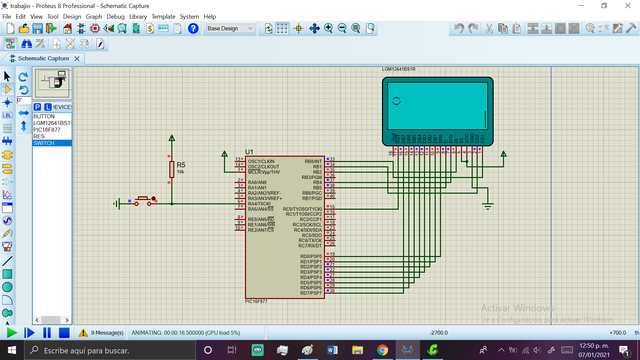Toggle the Y-mirror vertical flip icon
The height and width of the screenshot is (360, 640).
click(x=24, y=126)
